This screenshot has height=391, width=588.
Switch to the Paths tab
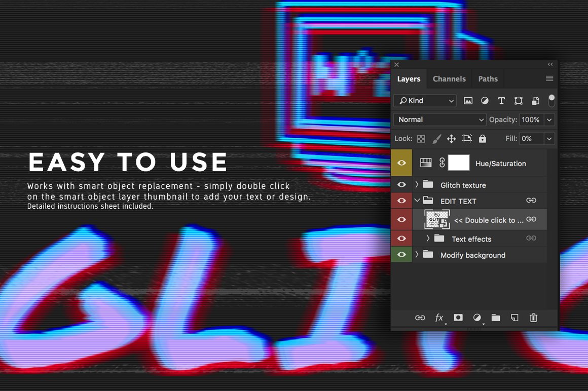(488, 79)
